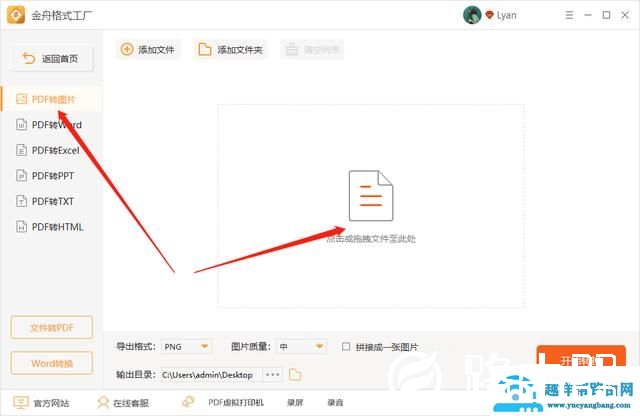Open the 导出格式 PNG dropdown
Screen dimensions: 640x416
(187, 347)
